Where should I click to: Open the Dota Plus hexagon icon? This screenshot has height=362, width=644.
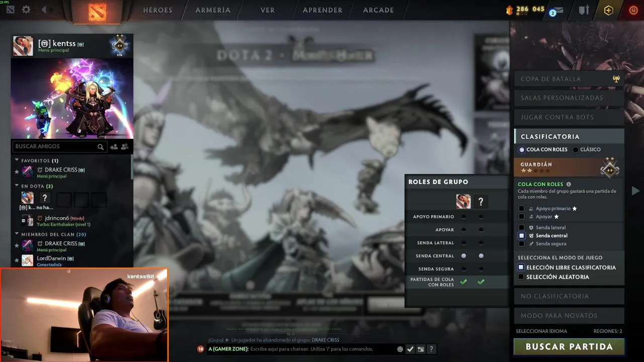pos(609,10)
